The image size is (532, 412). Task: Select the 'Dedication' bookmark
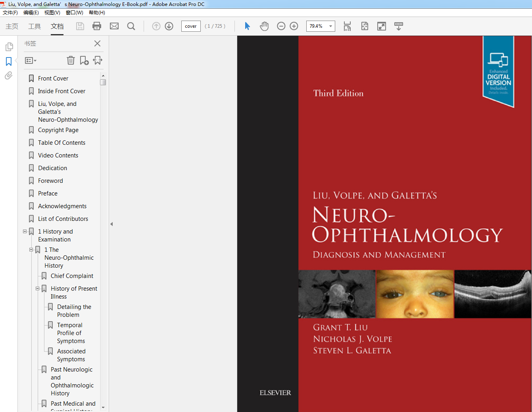(52, 168)
